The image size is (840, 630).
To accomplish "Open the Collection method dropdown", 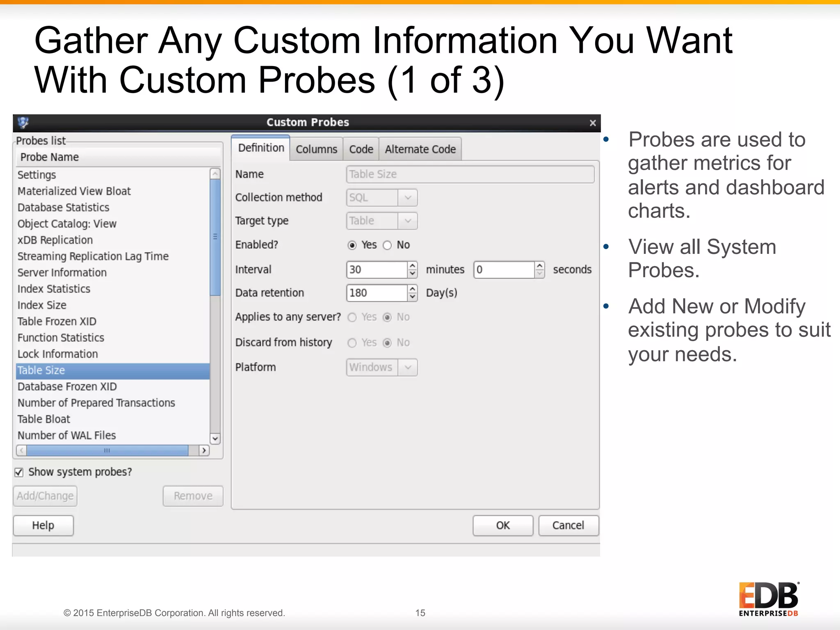I will pyautogui.click(x=408, y=198).
